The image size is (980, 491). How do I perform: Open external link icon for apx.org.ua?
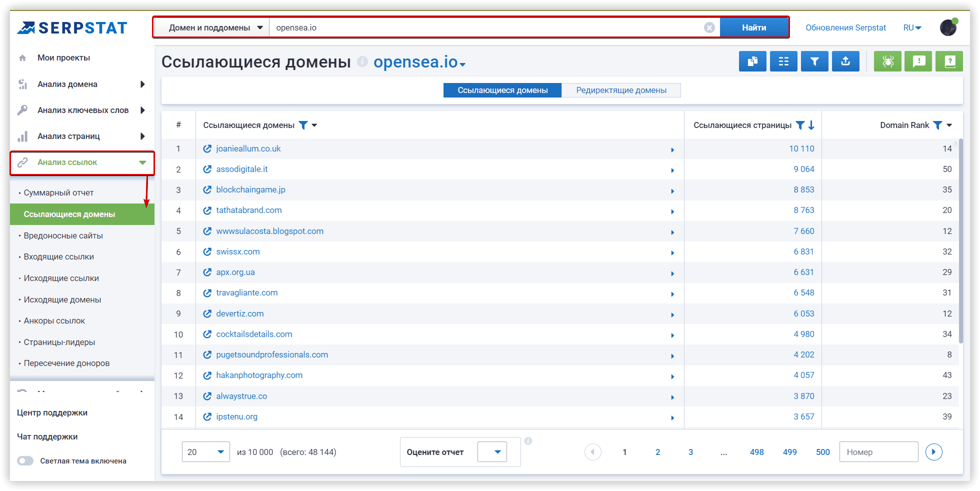[x=207, y=272]
